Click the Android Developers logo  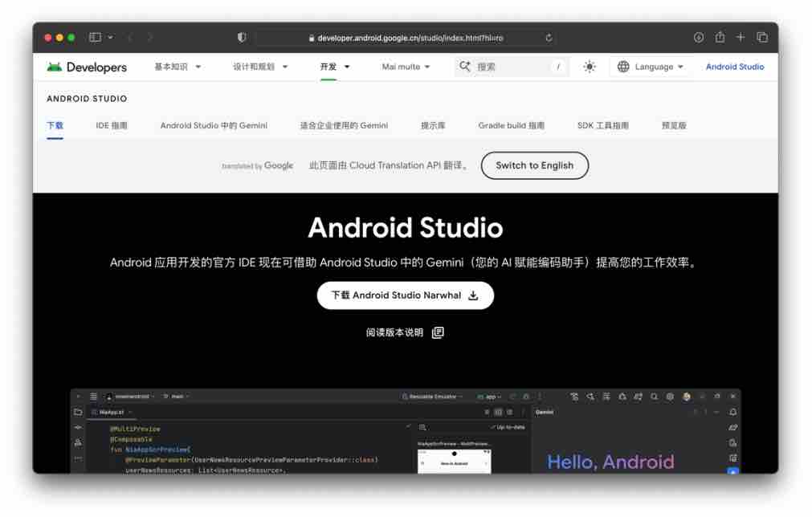84,67
